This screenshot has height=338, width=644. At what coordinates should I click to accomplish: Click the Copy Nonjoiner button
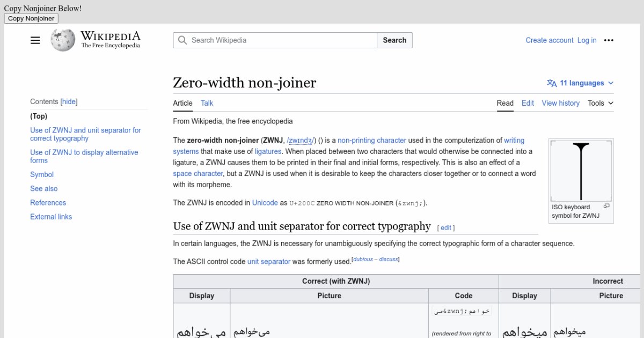pos(31,18)
